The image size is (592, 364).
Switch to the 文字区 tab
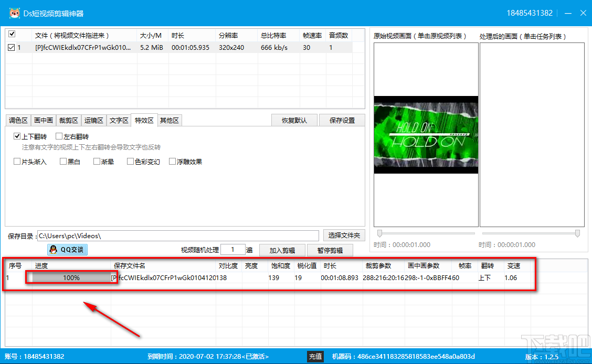[119, 120]
